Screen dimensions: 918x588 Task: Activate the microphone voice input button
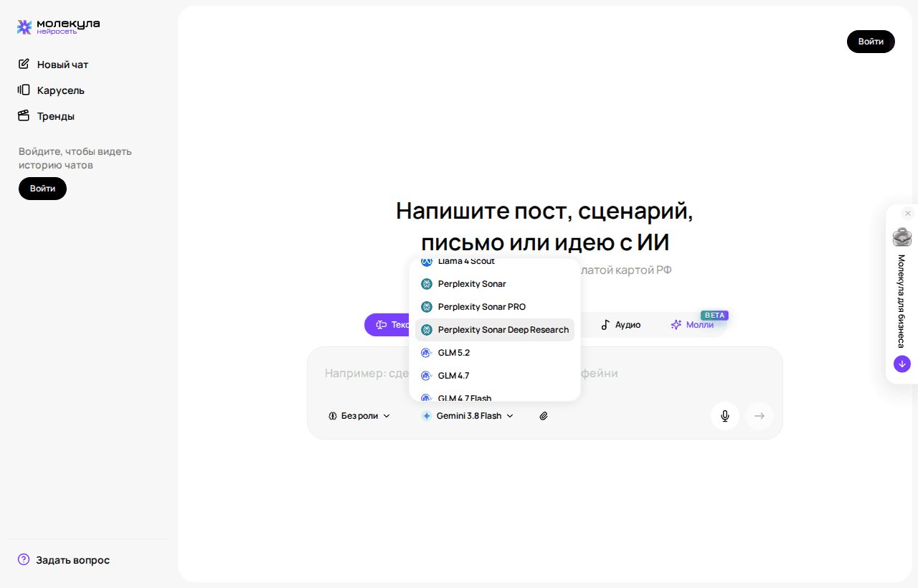click(x=725, y=416)
